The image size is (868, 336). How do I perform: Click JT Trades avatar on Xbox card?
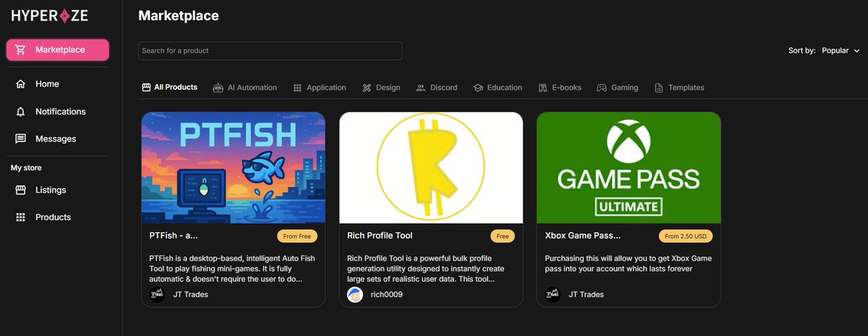(x=553, y=295)
